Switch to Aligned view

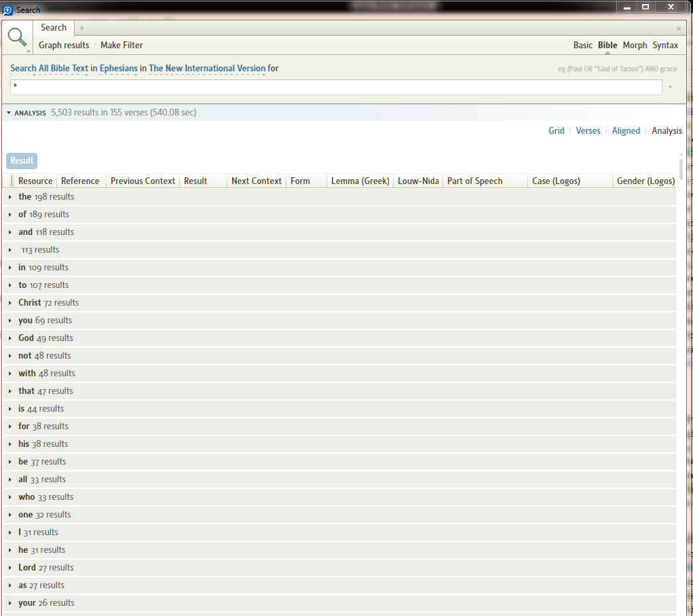click(x=626, y=131)
